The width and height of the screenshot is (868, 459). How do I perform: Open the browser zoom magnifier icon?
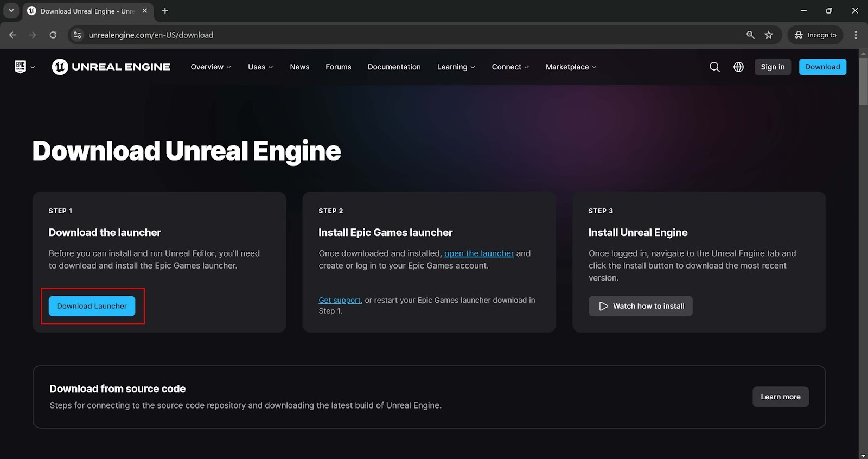tap(750, 35)
